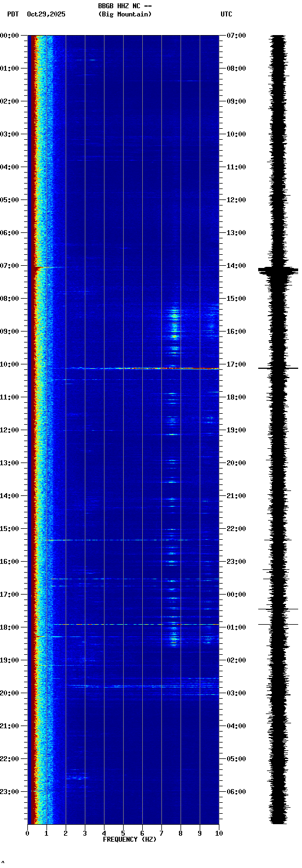
Task: Click the 07:00 PDT time label on left axis
Action: pyautogui.click(x=9, y=266)
